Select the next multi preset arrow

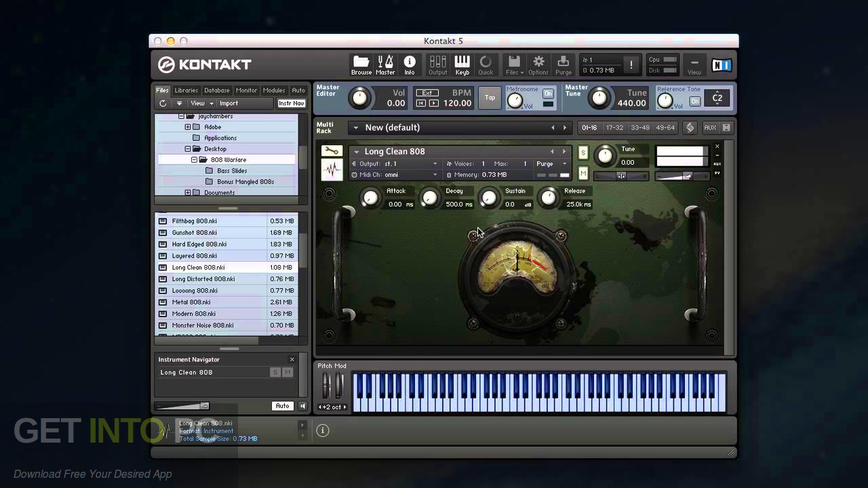click(564, 127)
